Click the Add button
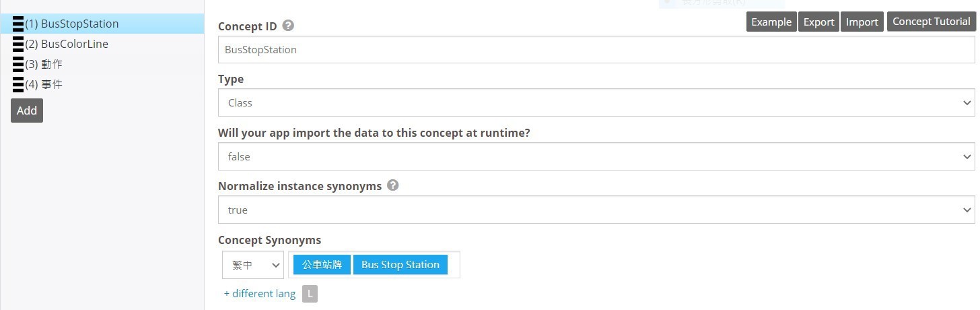Screen dimensions: 980x310 tap(27, 111)
